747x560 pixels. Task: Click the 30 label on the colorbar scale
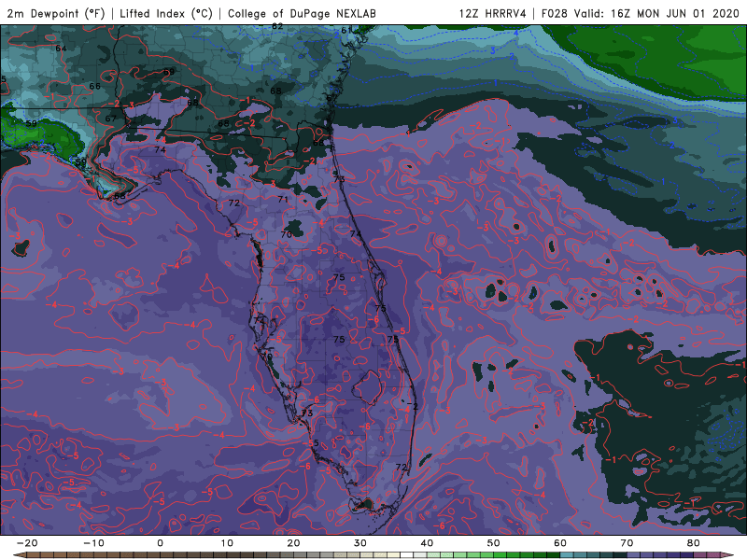pos(360,543)
